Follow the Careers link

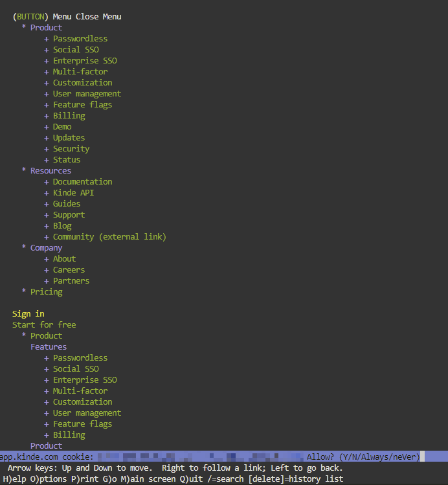69,270
